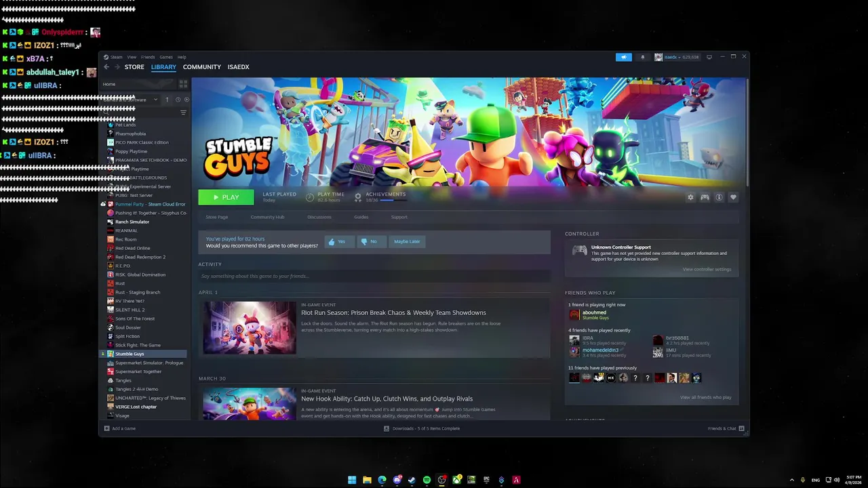Image resolution: width=868 pixels, height=488 pixels.
Task: Click View controller settings link
Action: pos(707,269)
